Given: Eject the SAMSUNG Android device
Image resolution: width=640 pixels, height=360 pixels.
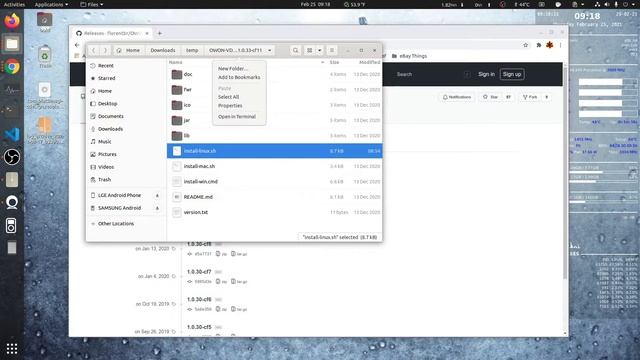Looking at the screenshot, I should 157,208.
